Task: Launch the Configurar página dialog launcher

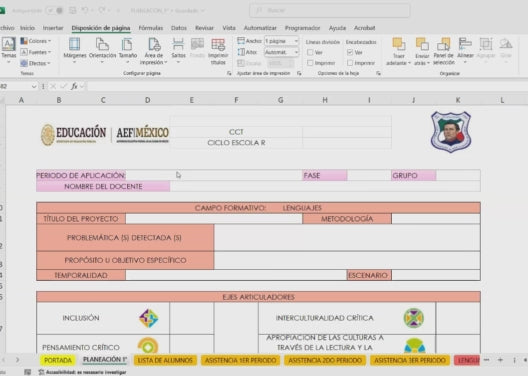Action: [x=229, y=73]
